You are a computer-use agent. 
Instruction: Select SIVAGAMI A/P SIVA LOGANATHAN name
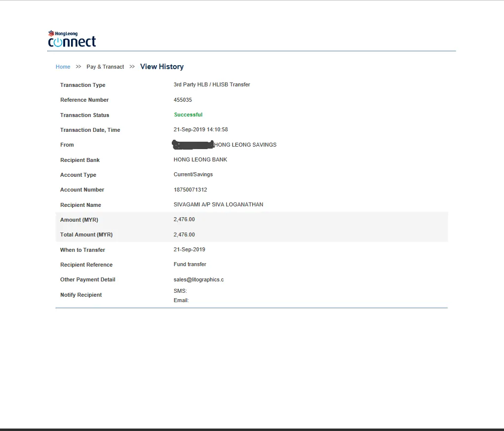tap(218, 205)
